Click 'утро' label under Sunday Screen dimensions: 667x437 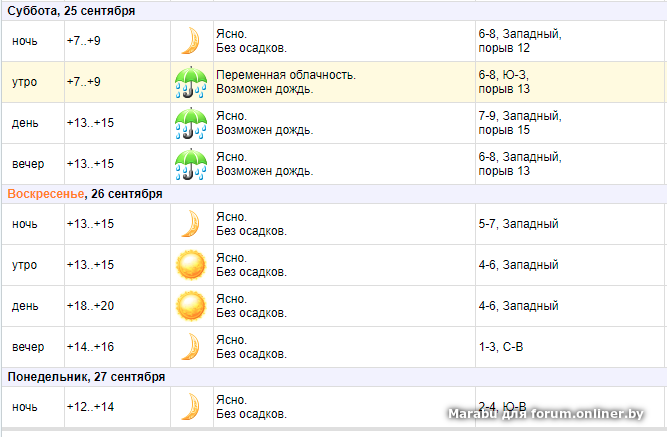point(24,265)
